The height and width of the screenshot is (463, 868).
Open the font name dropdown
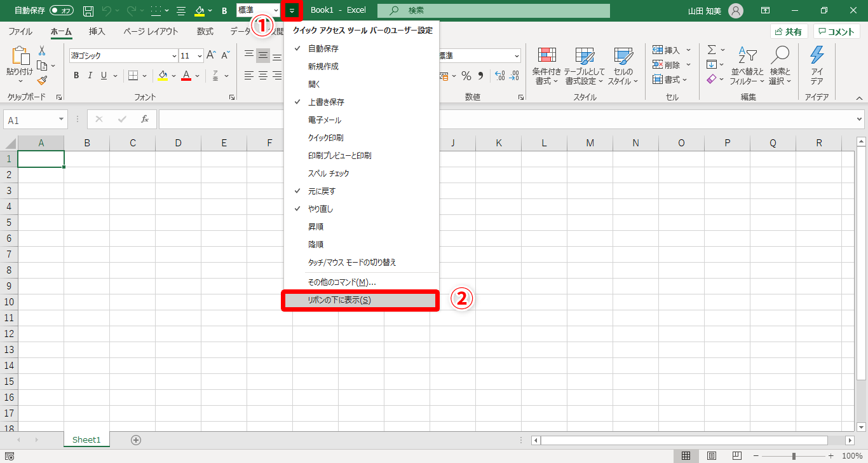173,56
